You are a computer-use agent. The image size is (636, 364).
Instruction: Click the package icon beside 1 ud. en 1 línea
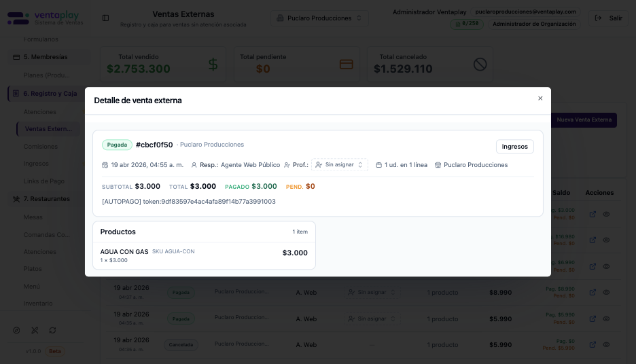(x=379, y=165)
